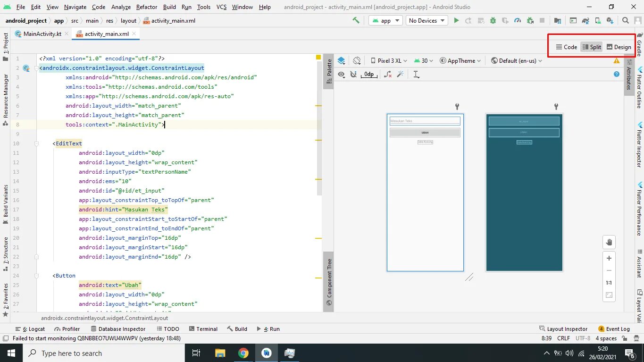This screenshot has width=644, height=362.
Task: Open the Refactor menu
Action: tap(146, 7)
